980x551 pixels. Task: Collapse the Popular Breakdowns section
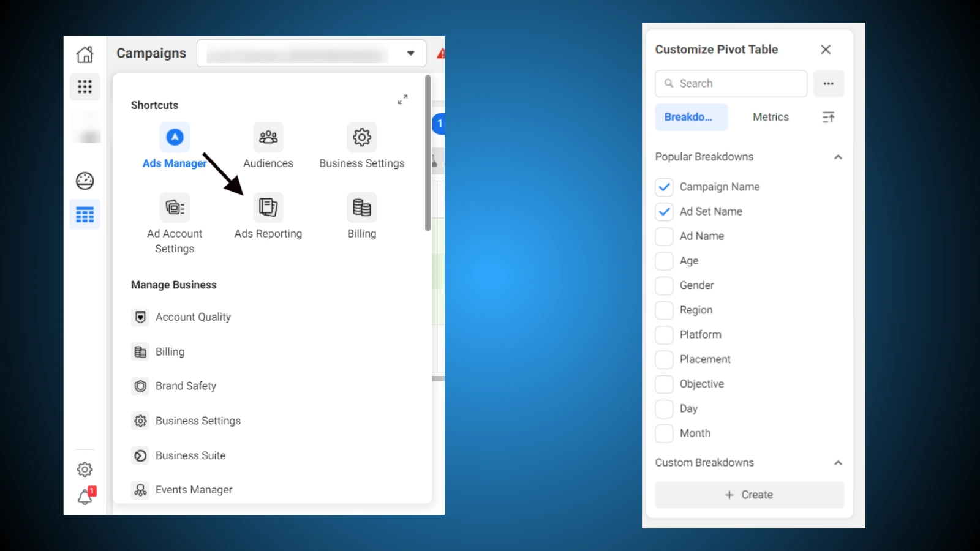pyautogui.click(x=838, y=157)
